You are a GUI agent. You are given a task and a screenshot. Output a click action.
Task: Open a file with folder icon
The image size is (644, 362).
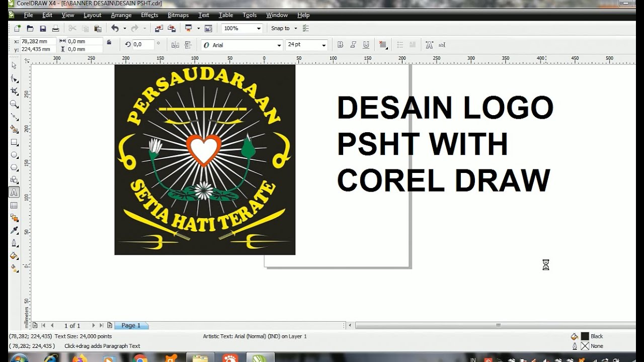coord(30,29)
